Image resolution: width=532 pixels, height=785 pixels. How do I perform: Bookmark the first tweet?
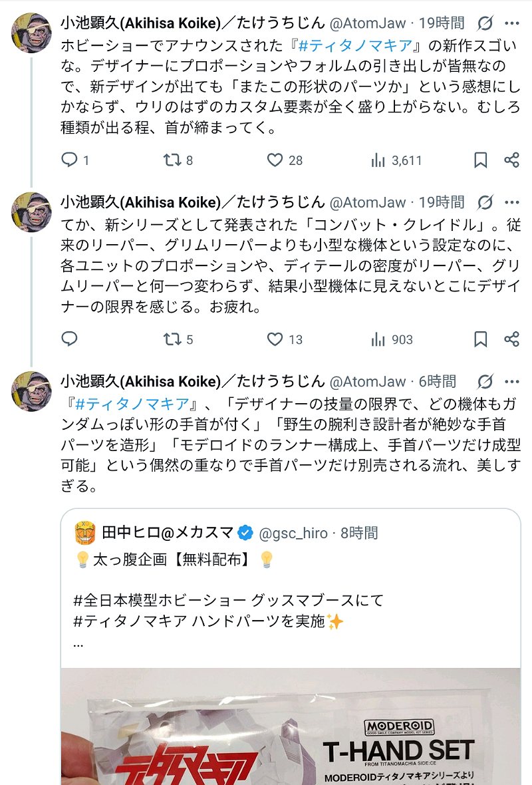480,160
